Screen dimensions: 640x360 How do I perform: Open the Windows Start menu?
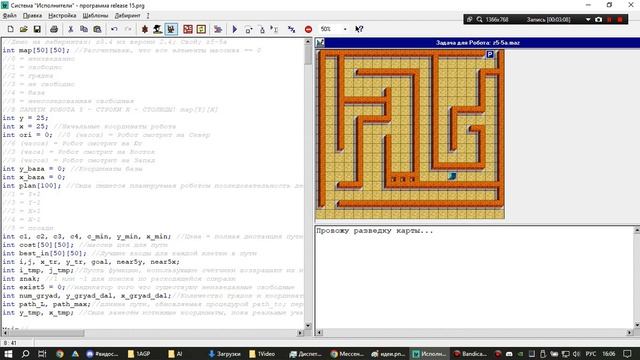tap(8, 353)
